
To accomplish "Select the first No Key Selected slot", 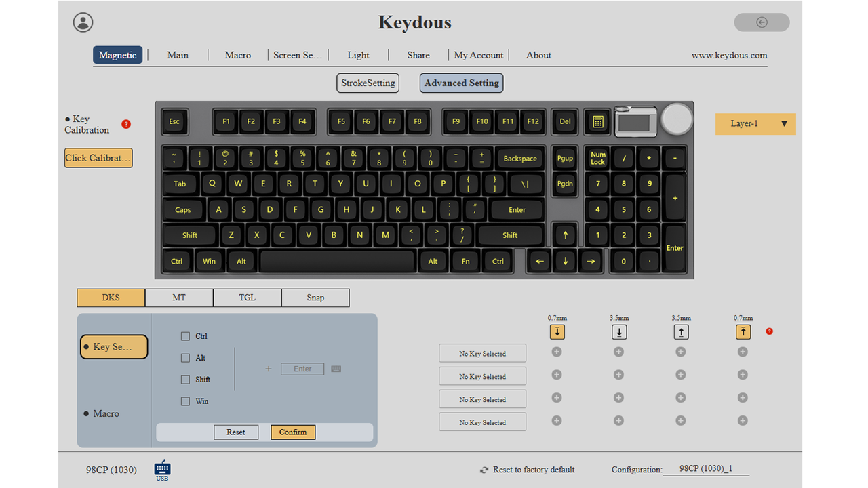I will (482, 353).
